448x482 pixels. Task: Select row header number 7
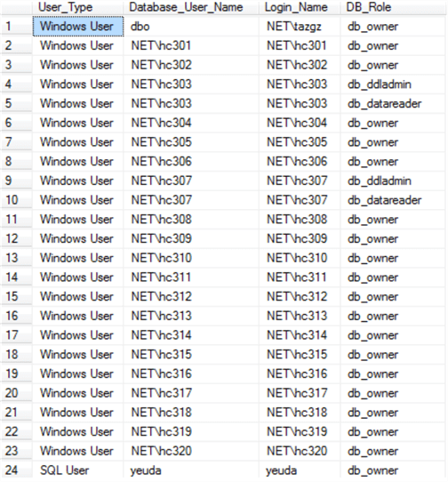coord(16,142)
